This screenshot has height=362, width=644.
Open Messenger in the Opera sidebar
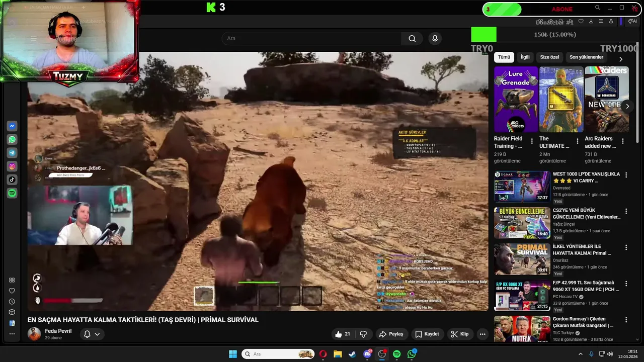[12, 126]
